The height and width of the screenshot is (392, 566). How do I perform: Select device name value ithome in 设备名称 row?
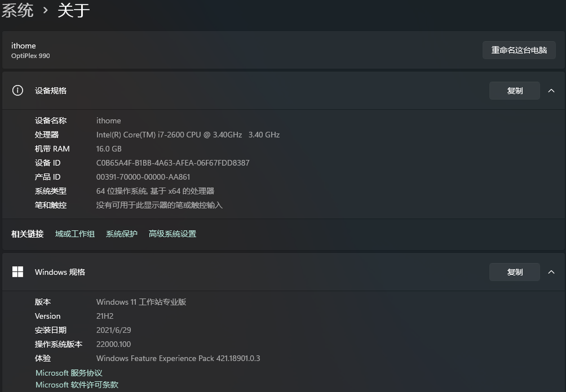click(108, 121)
